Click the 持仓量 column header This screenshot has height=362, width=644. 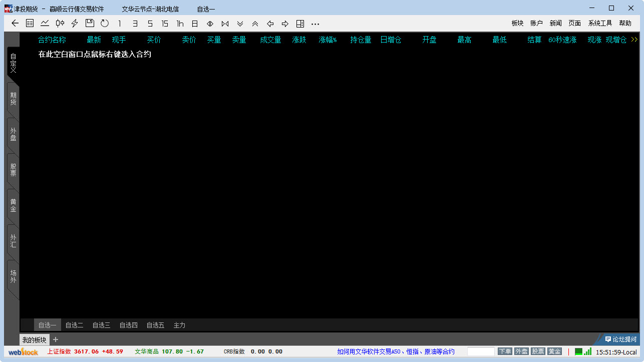(361, 40)
